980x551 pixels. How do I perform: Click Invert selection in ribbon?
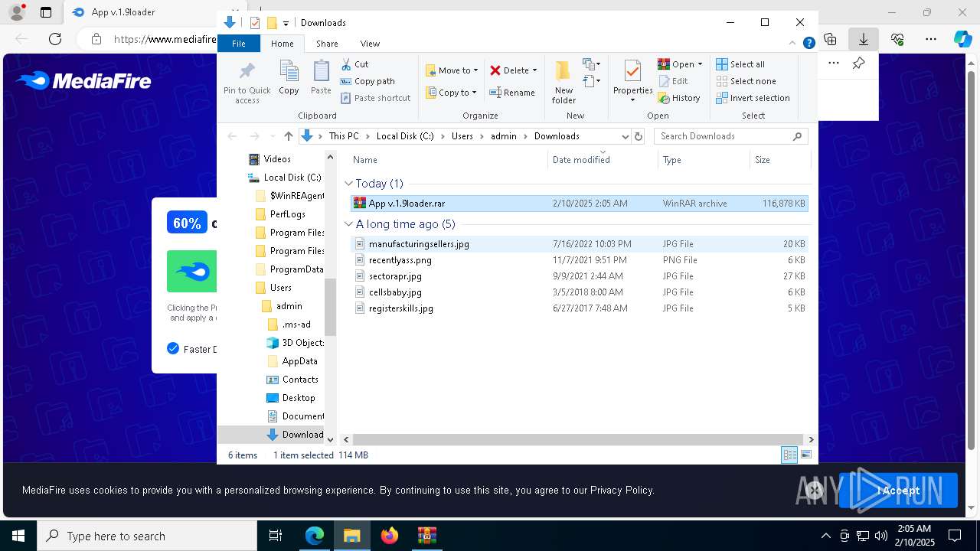click(753, 98)
